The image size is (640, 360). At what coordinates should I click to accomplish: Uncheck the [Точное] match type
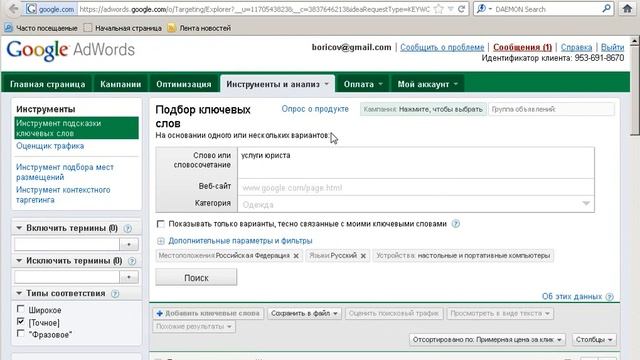pos(21,322)
